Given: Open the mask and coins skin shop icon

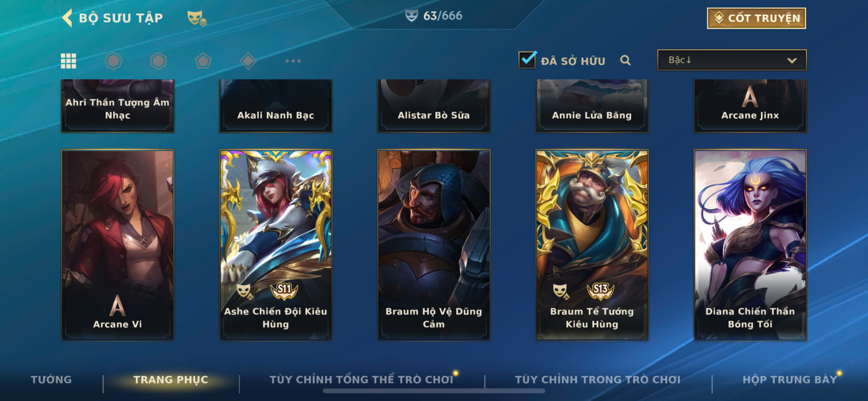Looking at the screenshot, I should (197, 18).
